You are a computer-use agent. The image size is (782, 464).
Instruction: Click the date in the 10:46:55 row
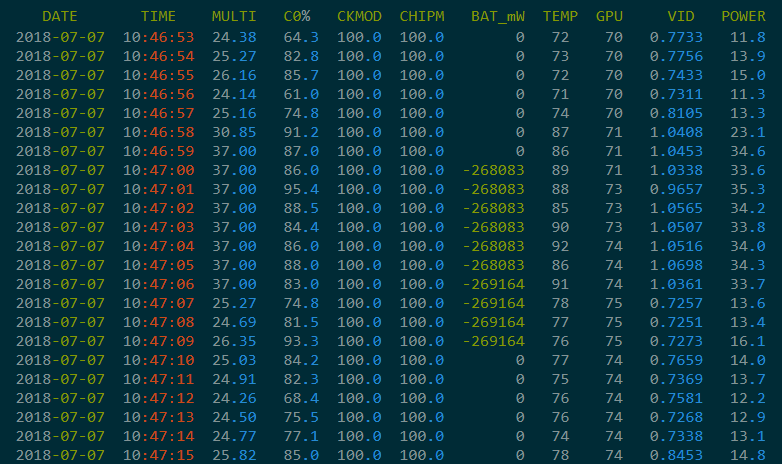click(60, 75)
